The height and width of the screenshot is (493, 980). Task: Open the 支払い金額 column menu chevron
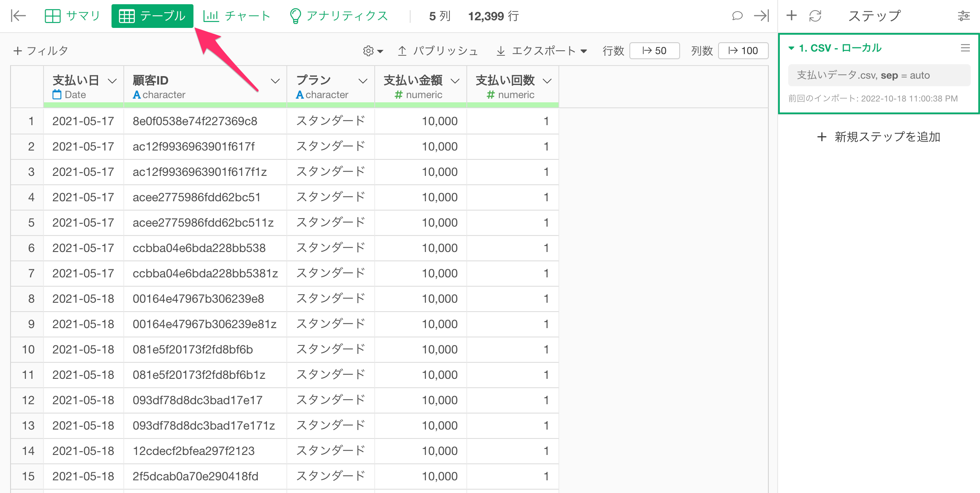(455, 81)
